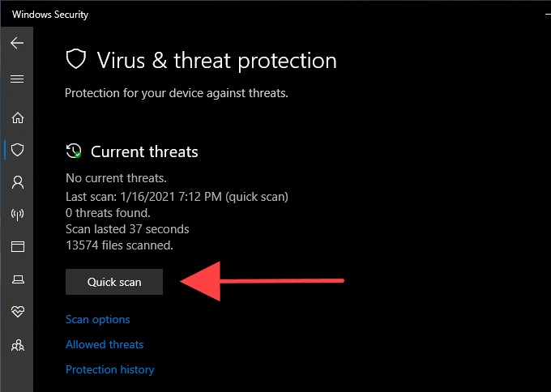
Task: Go to the Home section
Action: 17,117
